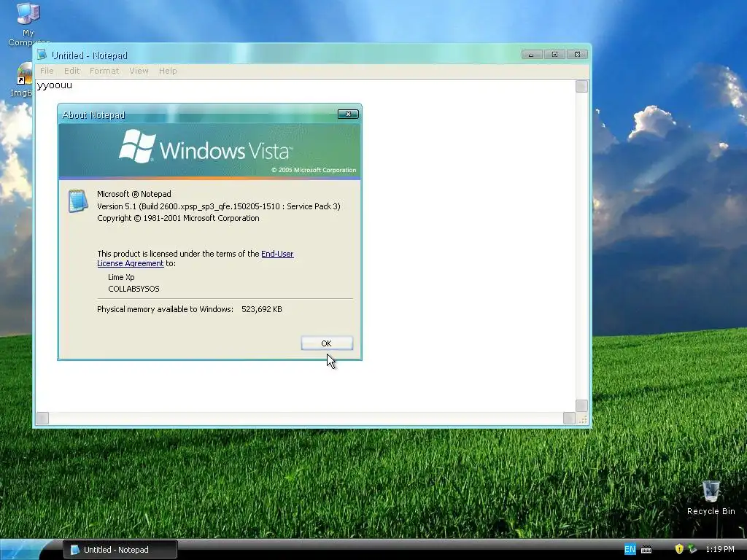Image resolution: width=747 pixels, height=560 pixels.
Task: Select the My Computer desktop icon
Action: (28, 24)
